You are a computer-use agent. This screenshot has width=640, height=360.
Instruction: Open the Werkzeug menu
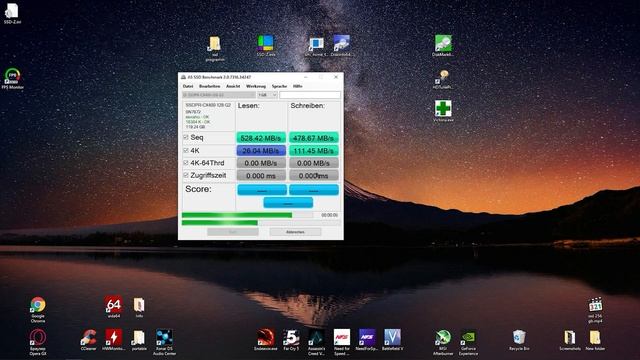(256, 86)
